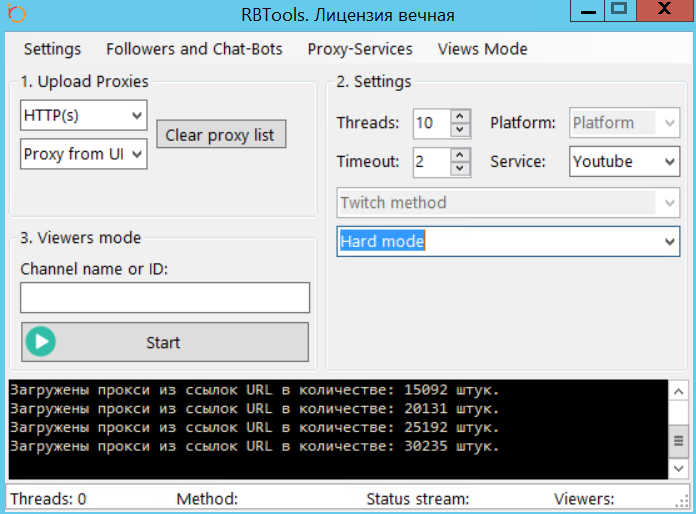Decrease Timeout value with down arrow

(x=460, y=168)
